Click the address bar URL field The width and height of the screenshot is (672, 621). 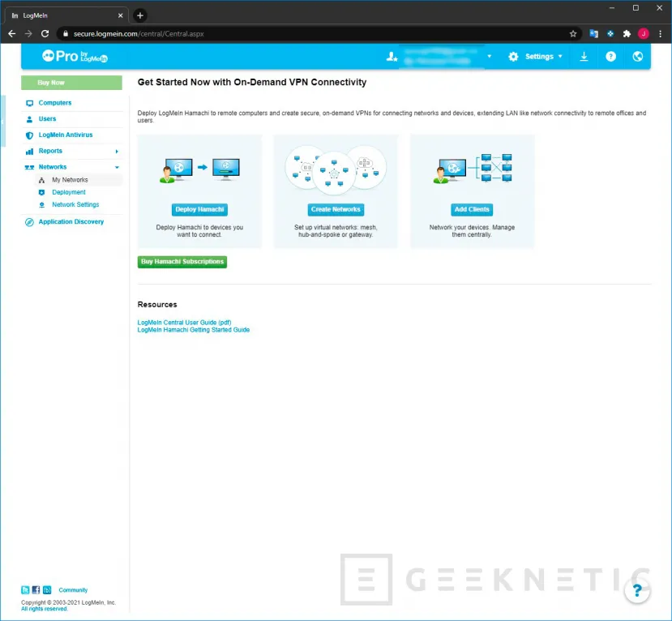[x=319, y=33]
